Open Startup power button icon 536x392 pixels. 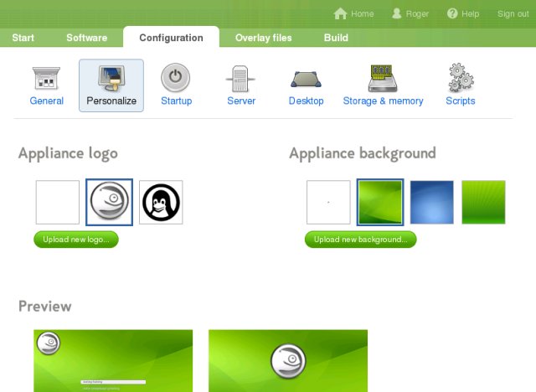[175, 77]
